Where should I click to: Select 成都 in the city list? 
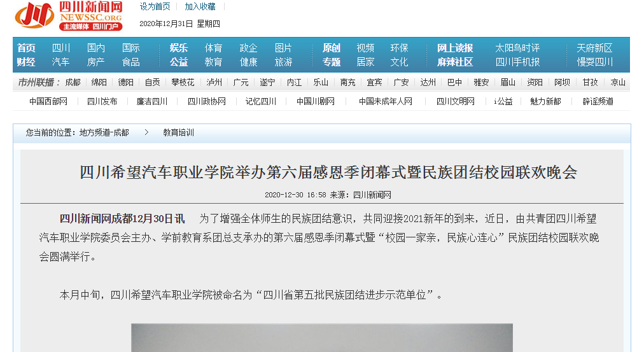click(73, 82)
